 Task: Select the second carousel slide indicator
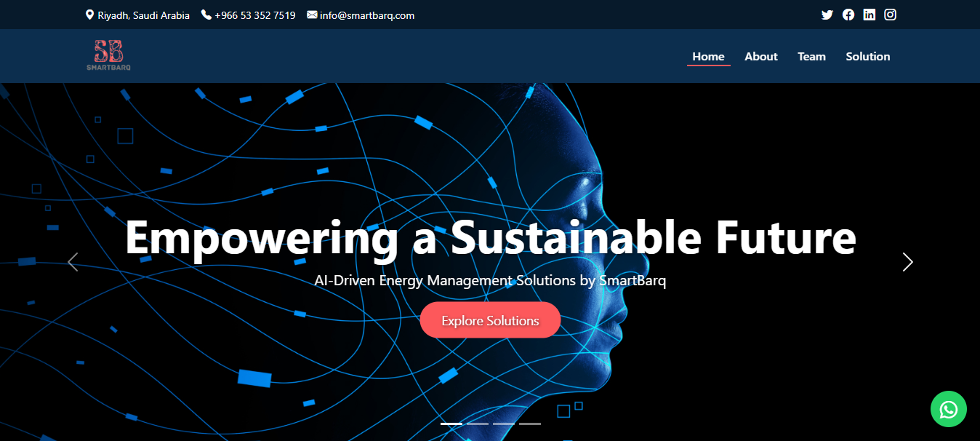coord(478,424)
